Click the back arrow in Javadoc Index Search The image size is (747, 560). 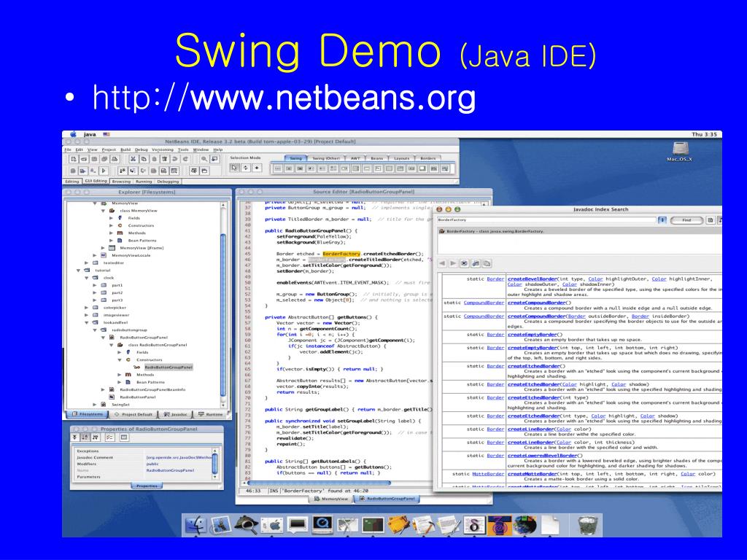[x=442, y=263]
